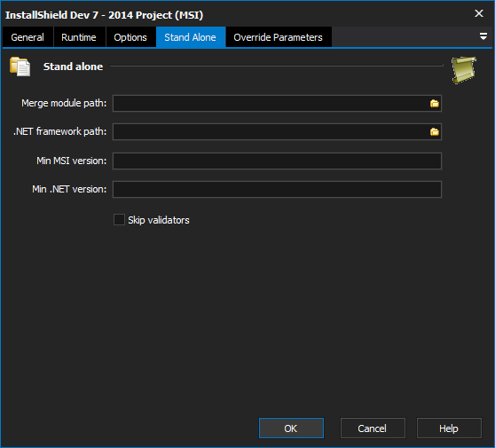This screenshot has width=495, height=448.
Task: Browse for the Merge module path folder
Action: pos(435,103)
